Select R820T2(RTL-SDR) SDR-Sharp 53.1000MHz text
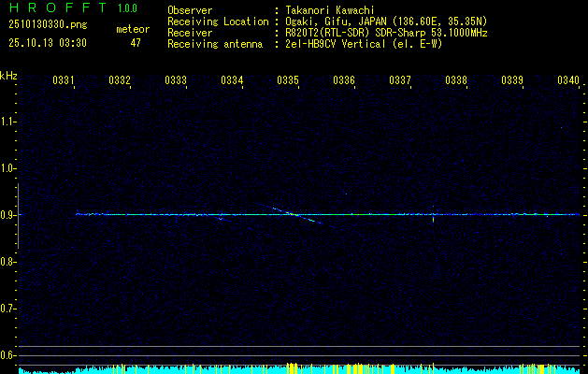The height and width of the screenshot is (374, 588). (386, 33)
